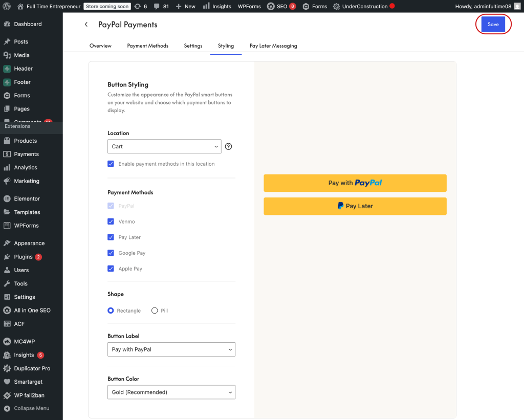Switch to the Overview tab
524x420 pixels.
(x=100, y=46)
